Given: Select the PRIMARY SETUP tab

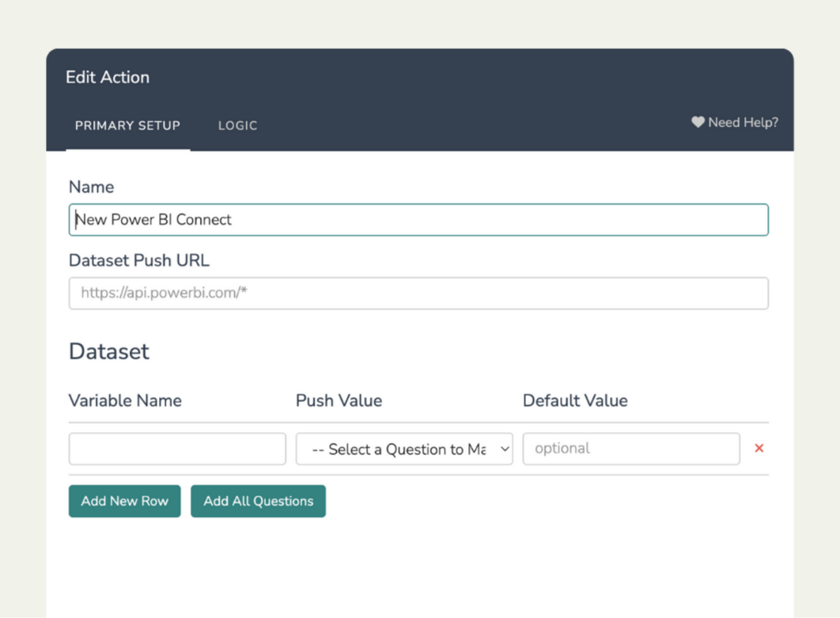Looking at the screenshot, I should tap(127, 126).
